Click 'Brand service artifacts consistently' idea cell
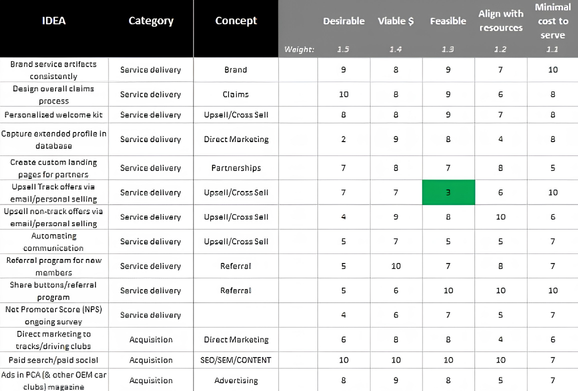The height and width of the screenshot is (391, 578). (x=54, y=70)
